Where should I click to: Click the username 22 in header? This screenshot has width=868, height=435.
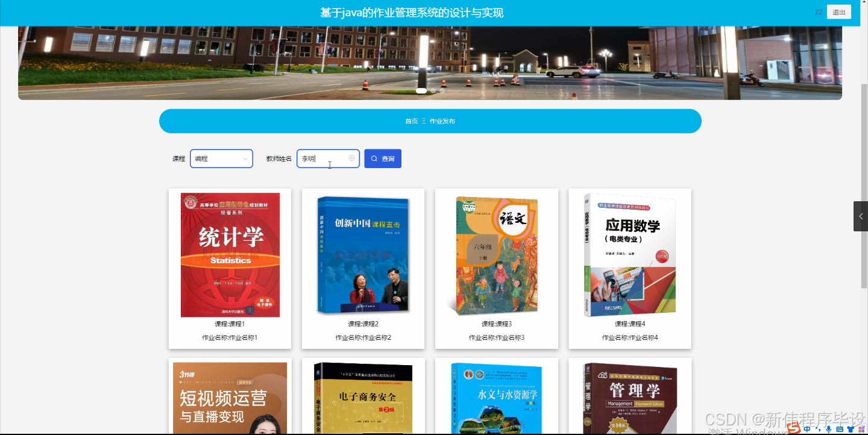819,12
